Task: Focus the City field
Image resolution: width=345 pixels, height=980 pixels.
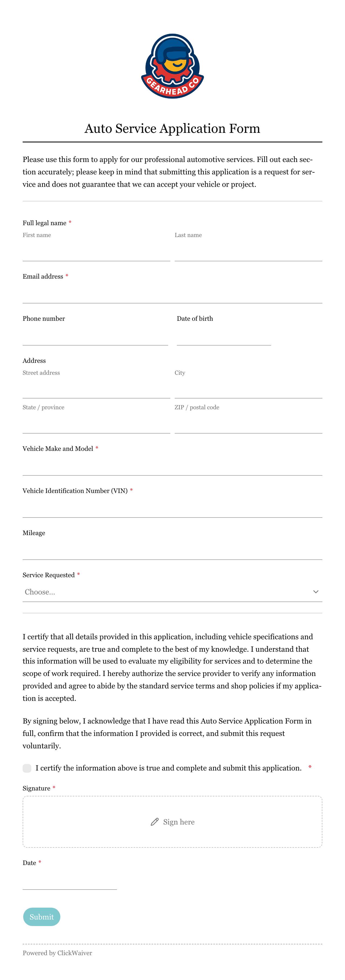Action: point(248,389)
